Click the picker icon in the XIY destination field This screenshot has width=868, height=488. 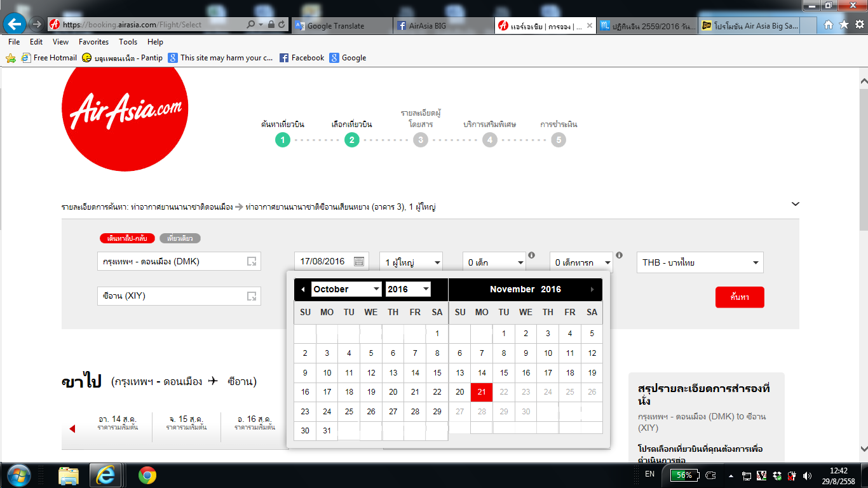point(252,296)
